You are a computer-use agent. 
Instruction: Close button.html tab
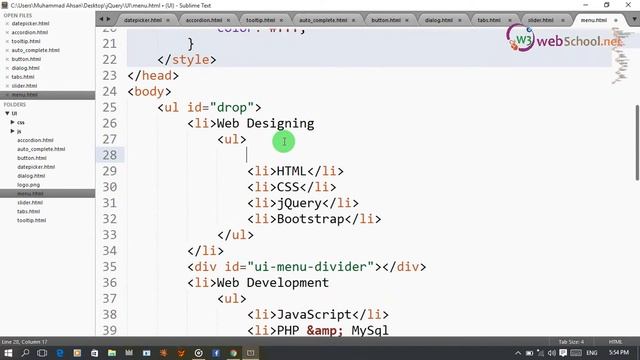(407, 20)
